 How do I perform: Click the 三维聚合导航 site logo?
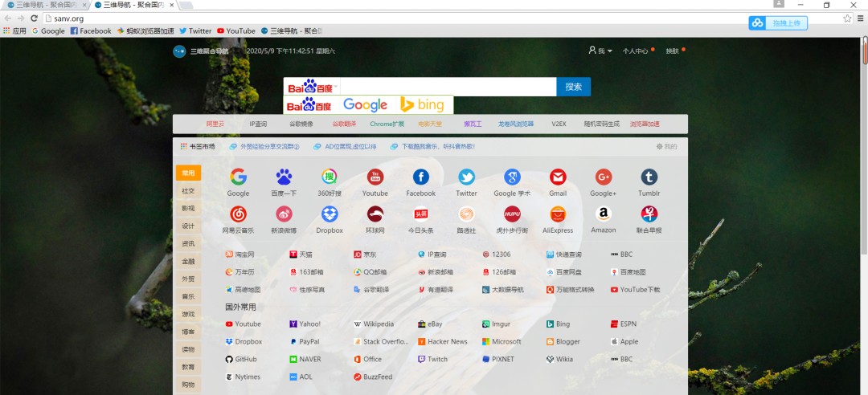(x=179, y=51)
